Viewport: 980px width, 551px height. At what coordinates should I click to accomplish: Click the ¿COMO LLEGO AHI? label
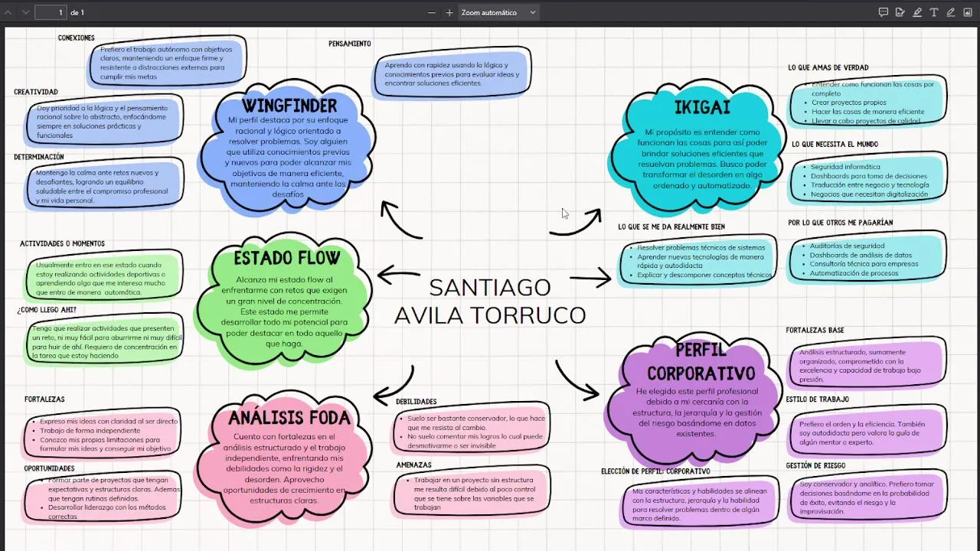click(47, 310)
